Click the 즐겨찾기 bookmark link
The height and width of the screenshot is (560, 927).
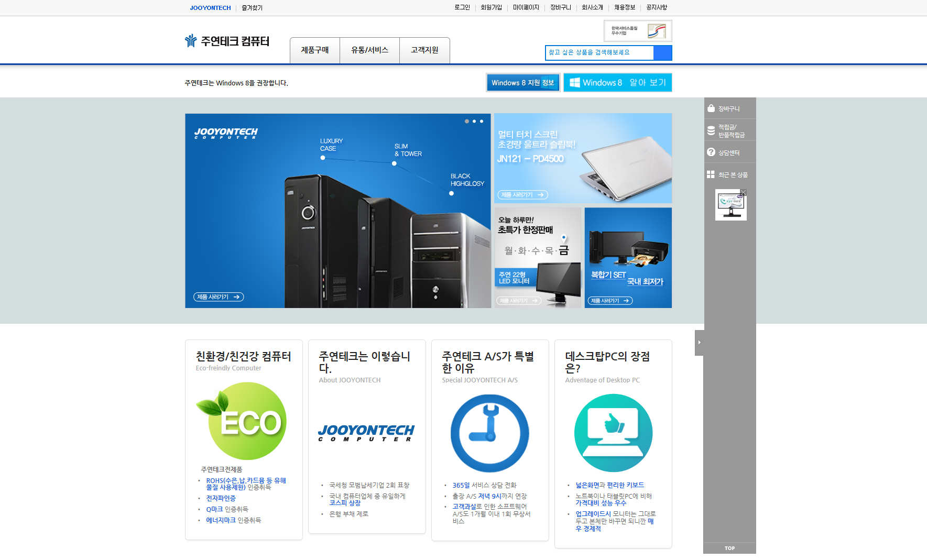click(x=252, y=8)
